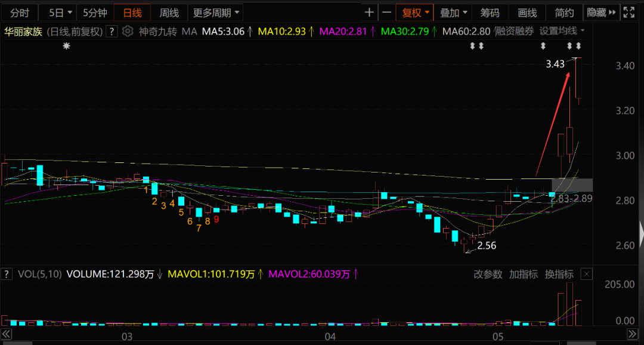
Task: Click 2.83-2.89 gap range label
Action: click(572, 199)
